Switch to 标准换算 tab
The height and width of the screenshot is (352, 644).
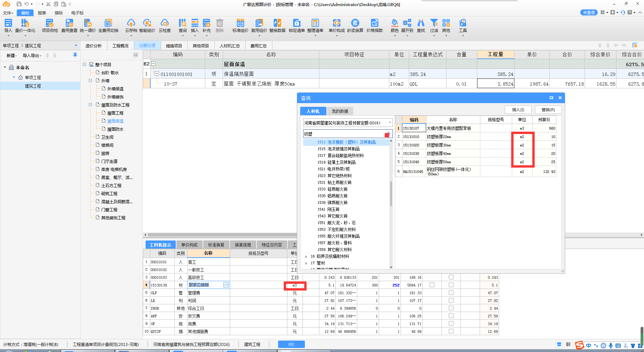pos(216,245)
